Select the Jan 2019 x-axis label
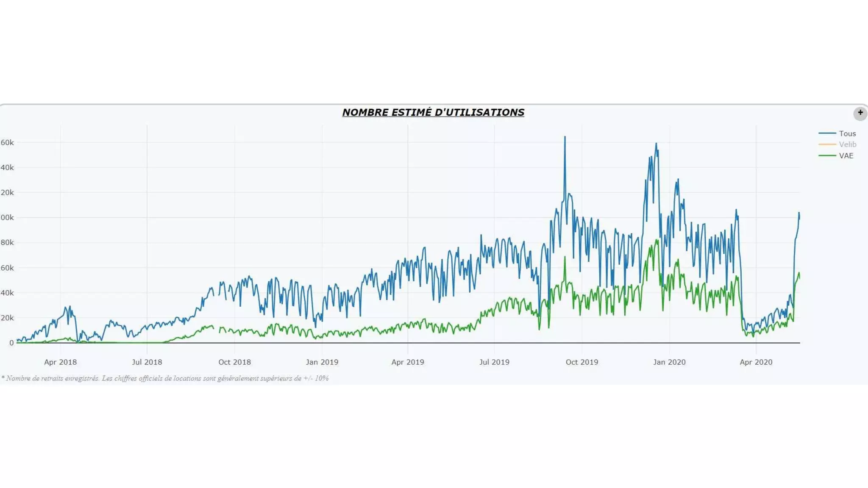 click(322, 362)
